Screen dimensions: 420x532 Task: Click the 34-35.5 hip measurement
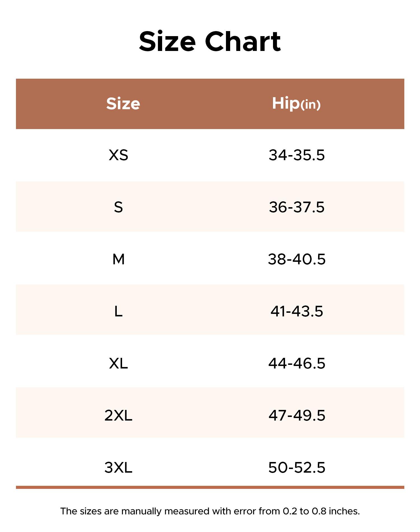click(297, 155)
